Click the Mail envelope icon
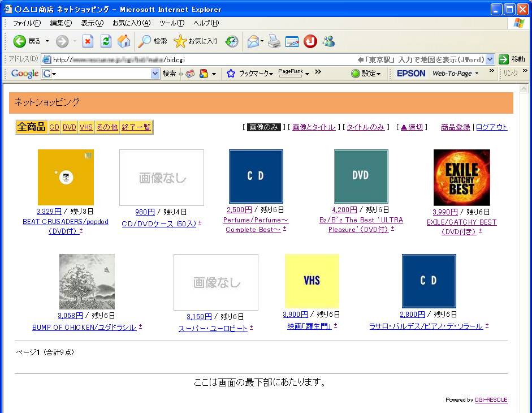532x413 pixels. tap(253, 41)
